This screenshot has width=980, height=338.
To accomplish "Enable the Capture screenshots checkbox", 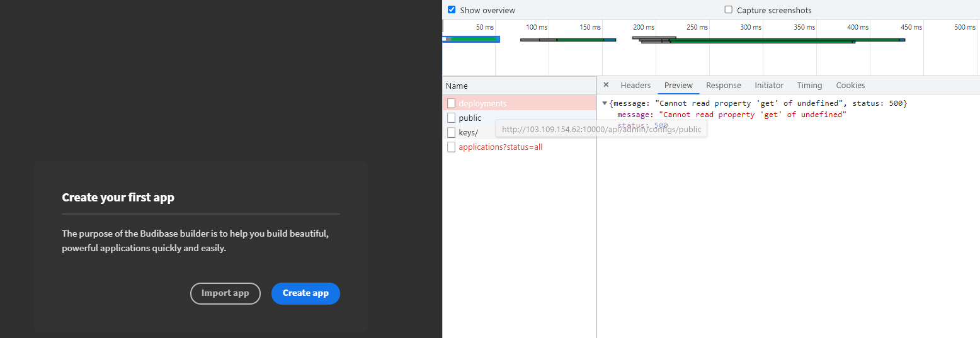I will [729, 10].
